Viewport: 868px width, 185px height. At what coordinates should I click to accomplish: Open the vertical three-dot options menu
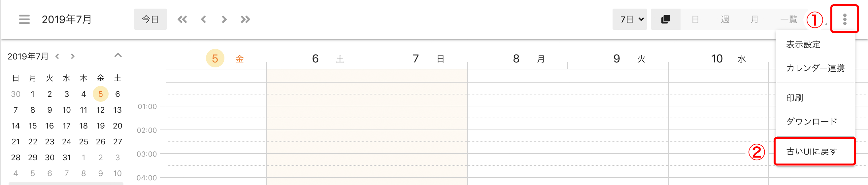coord(845,19)
